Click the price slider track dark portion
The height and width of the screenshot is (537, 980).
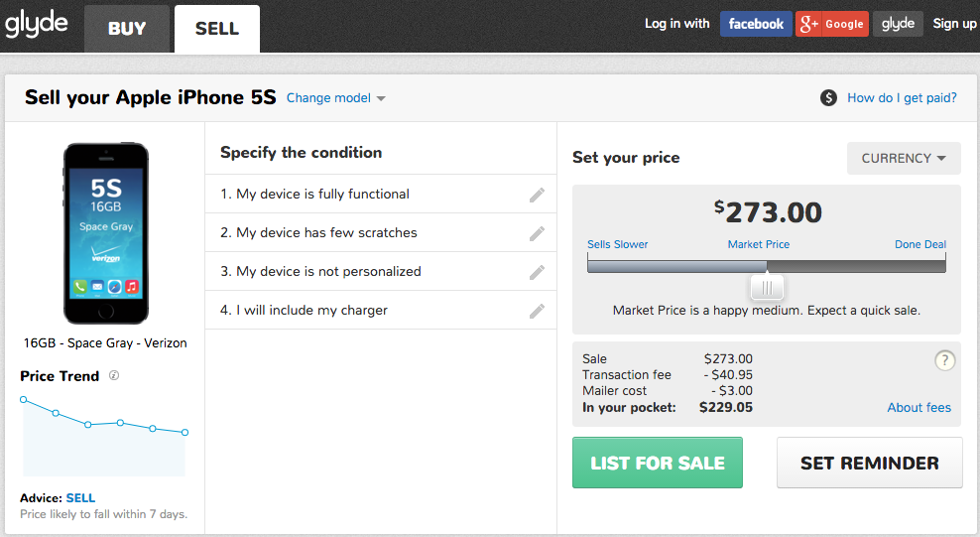856,266
